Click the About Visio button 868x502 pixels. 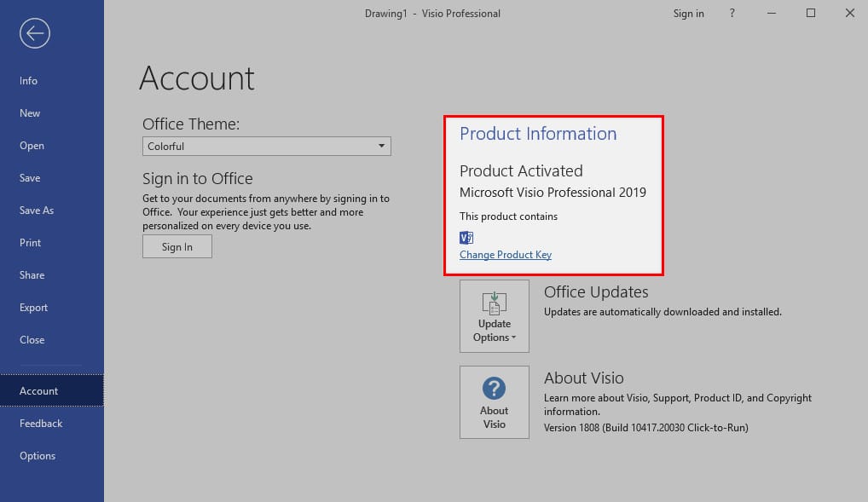click(495, 402)
